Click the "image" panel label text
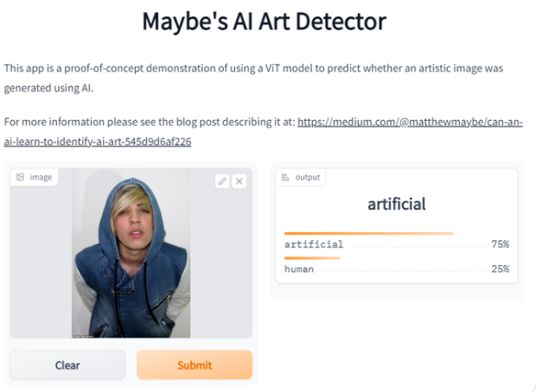Screen dimensions: 536x392 41,177
